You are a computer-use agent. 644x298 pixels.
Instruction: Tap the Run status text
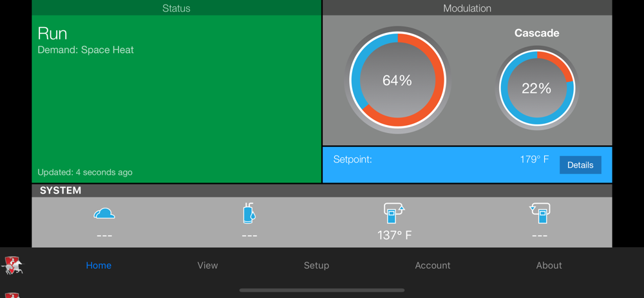pyautogui.click(x=52, y=34)
